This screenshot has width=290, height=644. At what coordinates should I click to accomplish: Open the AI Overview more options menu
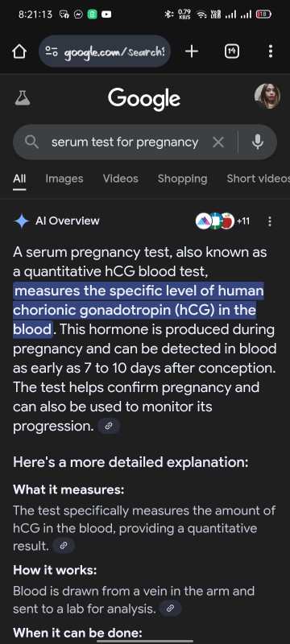(x=270, y=221)
